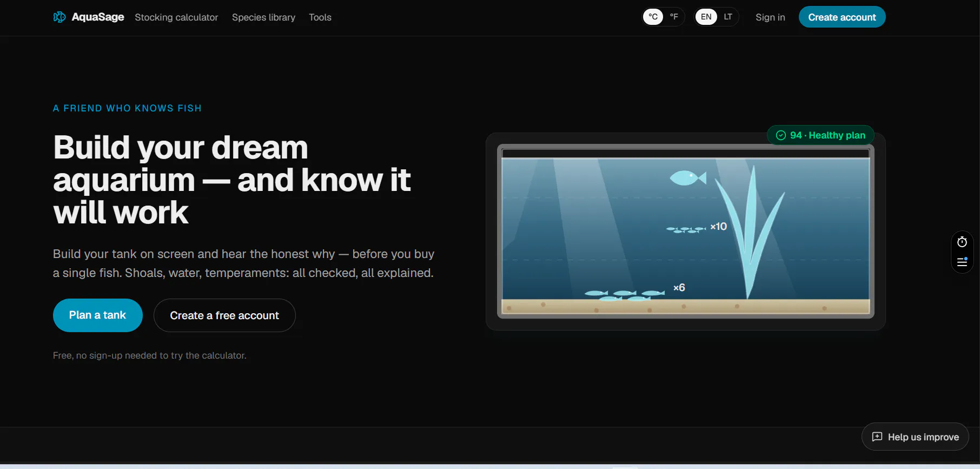Click the AquaSage brand name

(98, 17)
